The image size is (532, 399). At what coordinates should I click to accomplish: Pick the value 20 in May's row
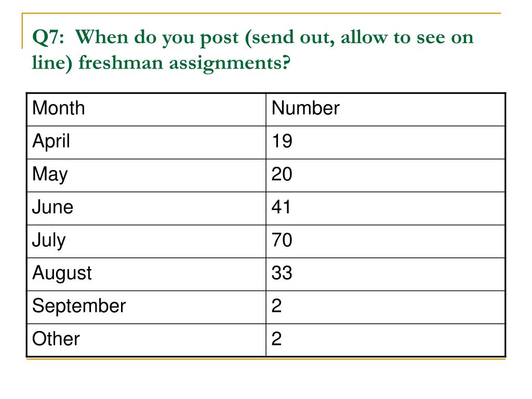[x=282, y=175]
